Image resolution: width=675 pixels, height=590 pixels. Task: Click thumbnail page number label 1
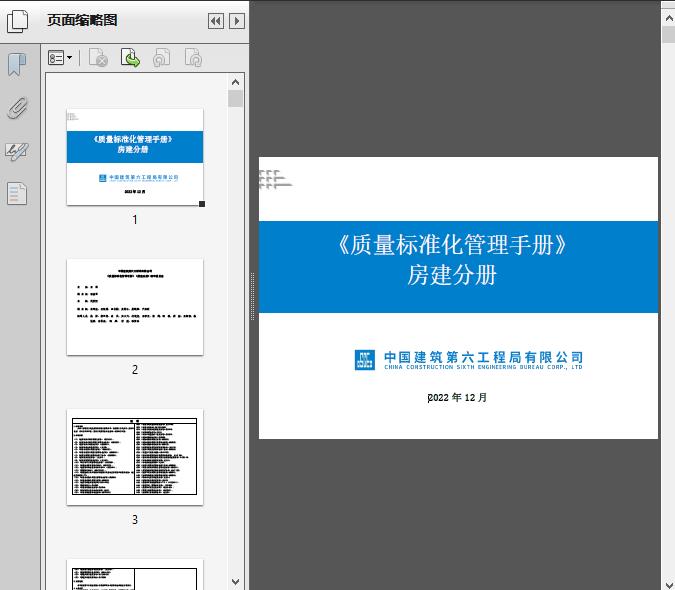(x=135, y=219)
